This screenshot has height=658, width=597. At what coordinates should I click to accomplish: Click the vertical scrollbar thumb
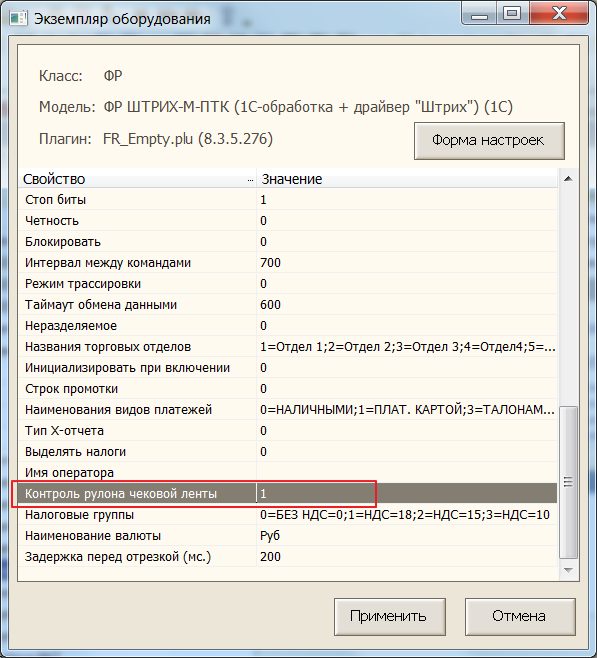pyautogui.click(x=568, y=482)
